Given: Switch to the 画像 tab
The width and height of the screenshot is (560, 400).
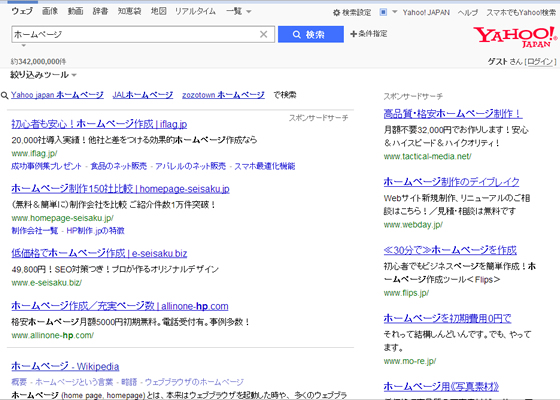Looking at the screenshot, I should (50, 11).
